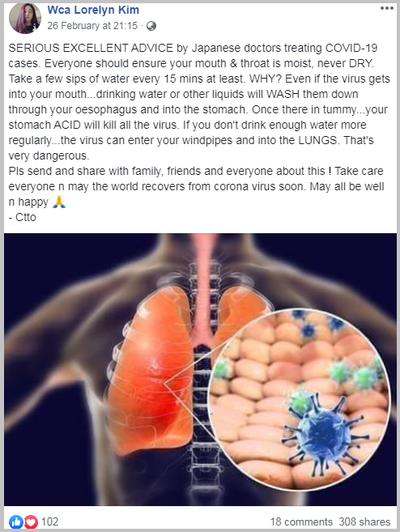Click the 'Pls send and share' sentence
The image size is (400, 532).
(168, 171)
